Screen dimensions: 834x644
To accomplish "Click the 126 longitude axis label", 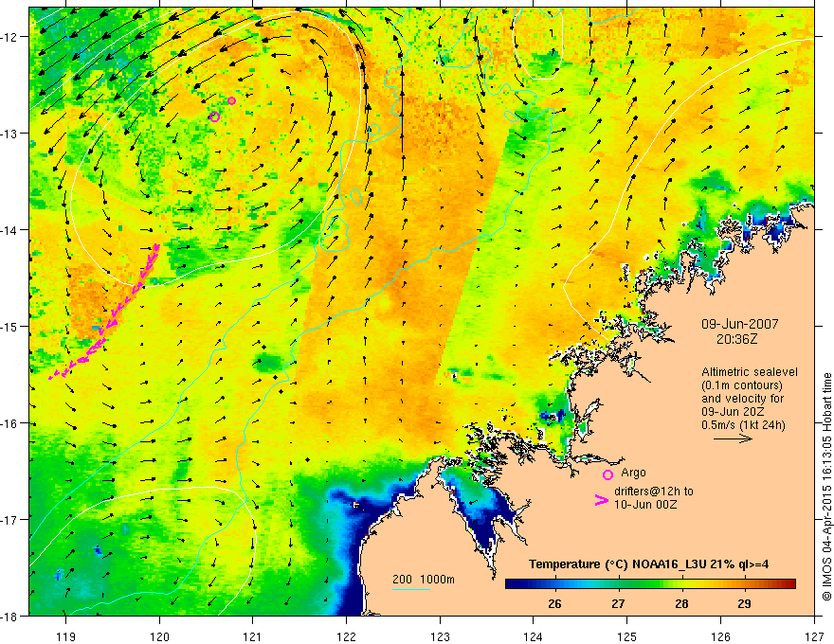I will coord(720,636).
